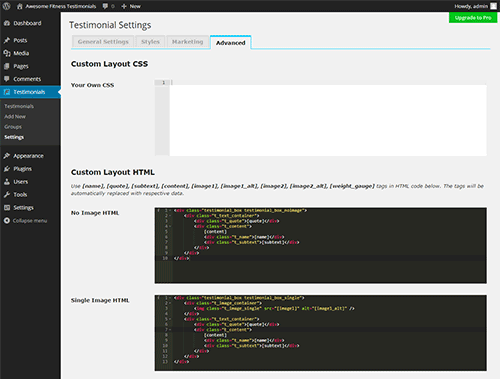The height and width of the screenshot is (379, 500).
Task: Click the Pages icon in sidebar
Action: pos(7,66)
